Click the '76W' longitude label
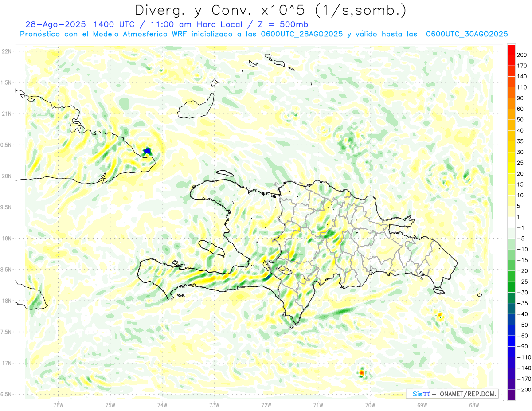Screen dimensions: 532x411 (x=58, y=405)
